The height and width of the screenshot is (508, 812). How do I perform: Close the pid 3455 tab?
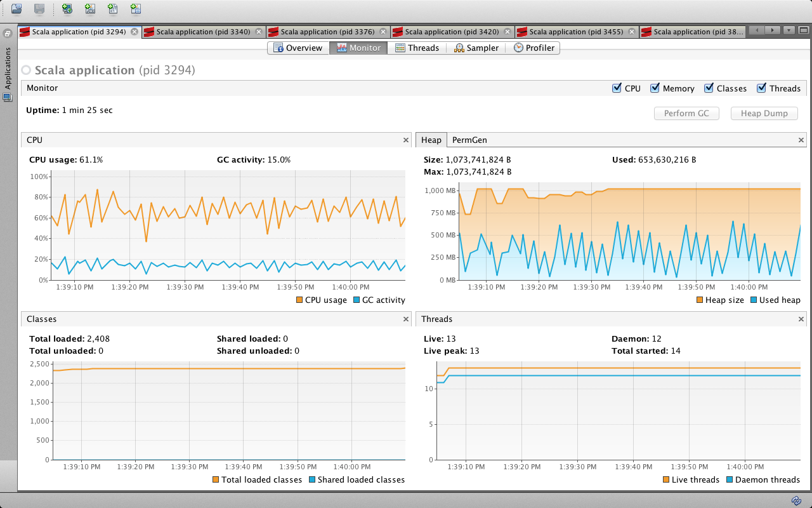(x=632, y=32)
